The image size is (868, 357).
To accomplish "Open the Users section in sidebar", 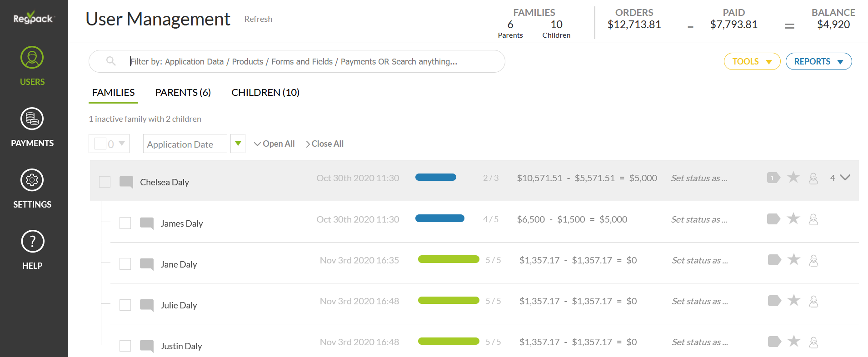I will pos(32,58).
